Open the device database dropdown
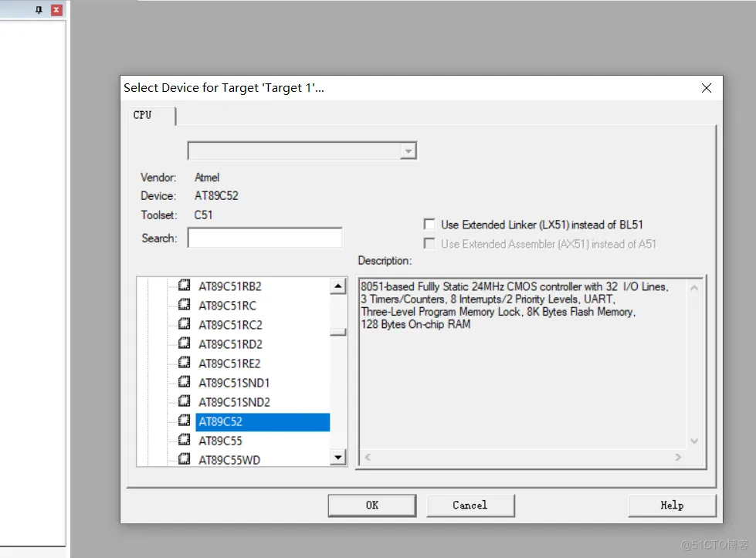This screenshot has height=558, width=756. 409,150
